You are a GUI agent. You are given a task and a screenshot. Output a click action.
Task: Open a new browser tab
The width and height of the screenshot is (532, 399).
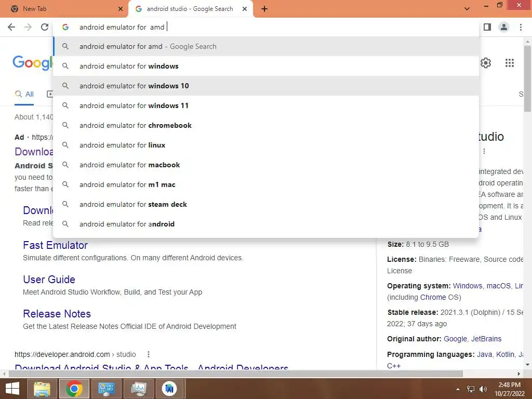[x=264, y=9]
